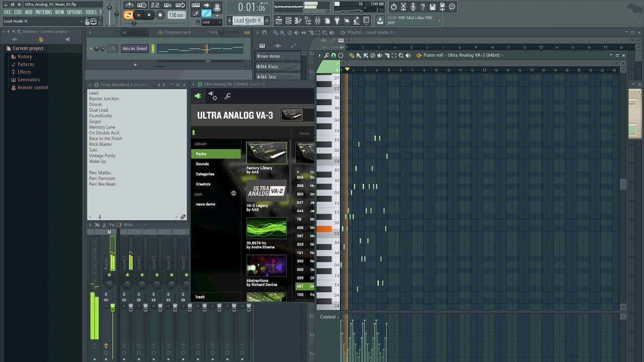Select the Ultra An.. [64bit] channel button

134,49
